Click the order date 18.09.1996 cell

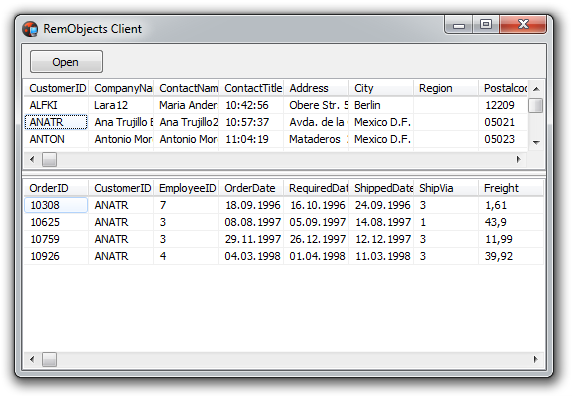[x=251, y=205]
